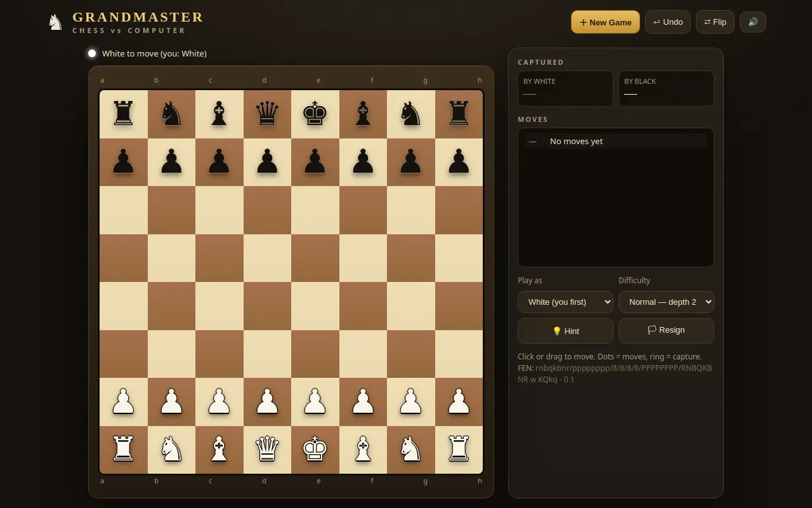Screen dimensions: 812x508
Task: Select the white knight on g1
Action: coord(411,450)
